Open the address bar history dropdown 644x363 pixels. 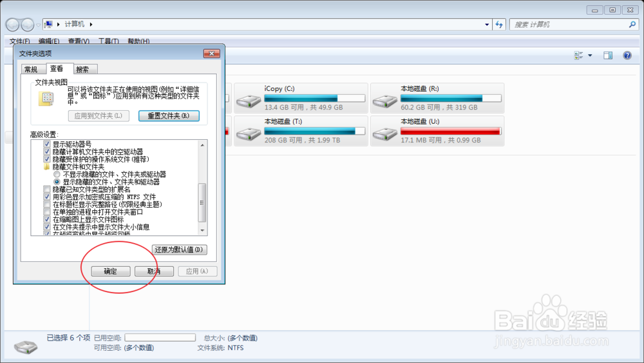click(487, 25)
